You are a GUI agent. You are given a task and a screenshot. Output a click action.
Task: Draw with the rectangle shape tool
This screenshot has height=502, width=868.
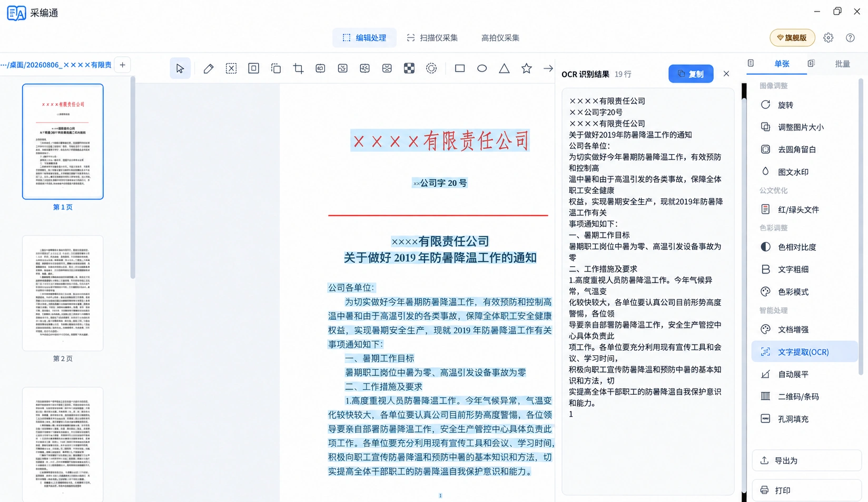[x=460, y=68]
